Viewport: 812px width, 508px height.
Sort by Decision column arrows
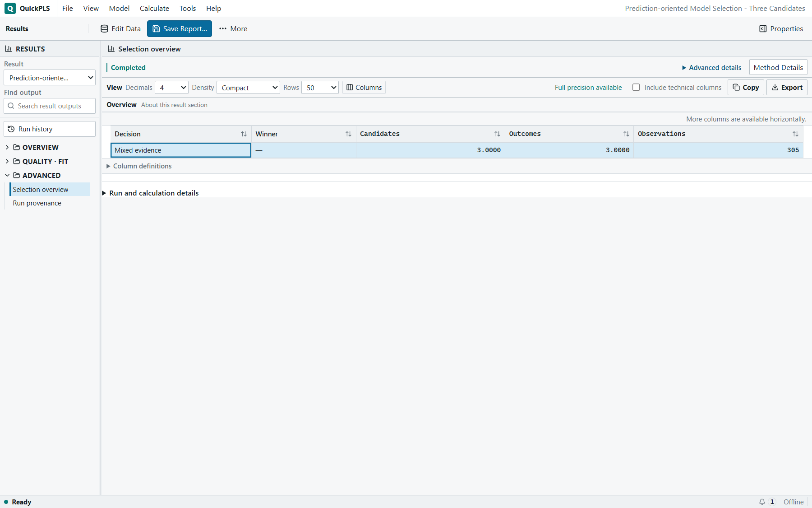tap(244, 134)
